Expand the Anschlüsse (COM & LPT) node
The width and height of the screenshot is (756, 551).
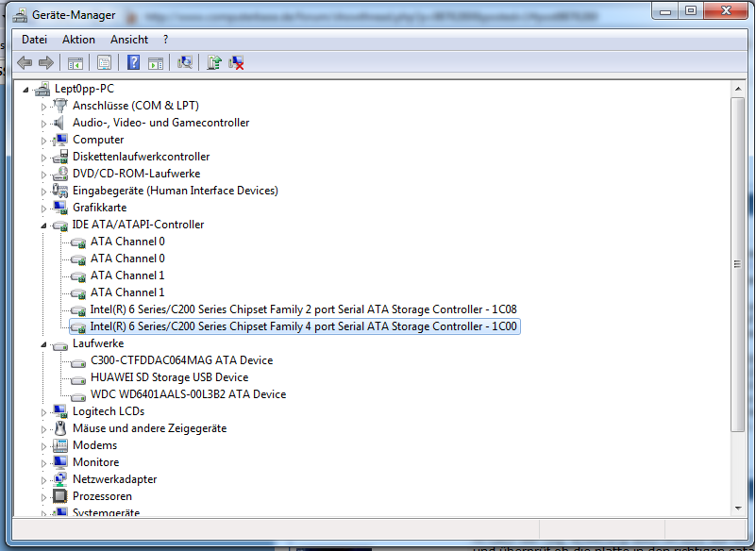tap(43, 107)
